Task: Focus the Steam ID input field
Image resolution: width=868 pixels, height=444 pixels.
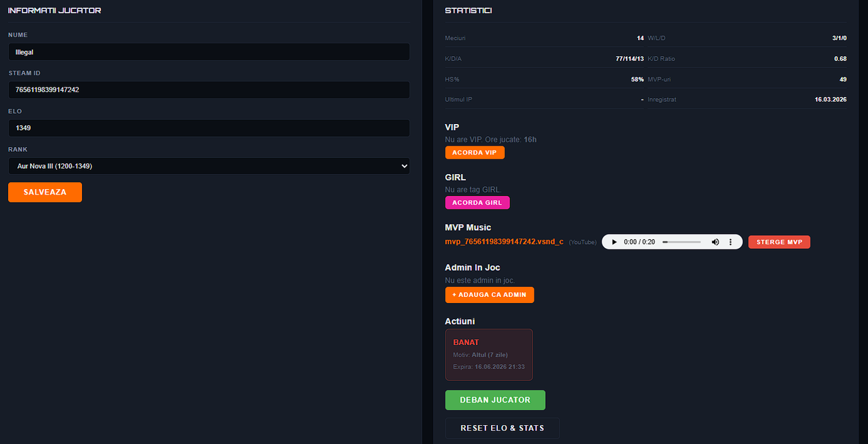Action: [209, 90]
